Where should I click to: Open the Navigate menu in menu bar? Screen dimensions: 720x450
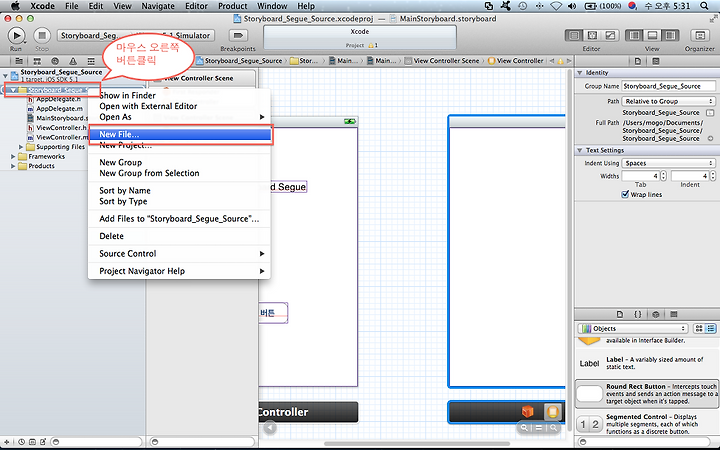tap(158, 6)
